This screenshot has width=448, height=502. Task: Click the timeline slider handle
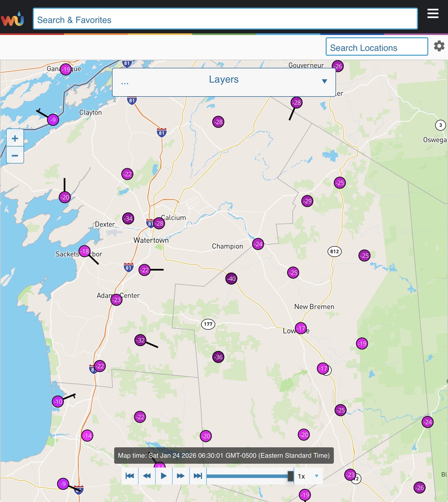[x=291, y=476]
